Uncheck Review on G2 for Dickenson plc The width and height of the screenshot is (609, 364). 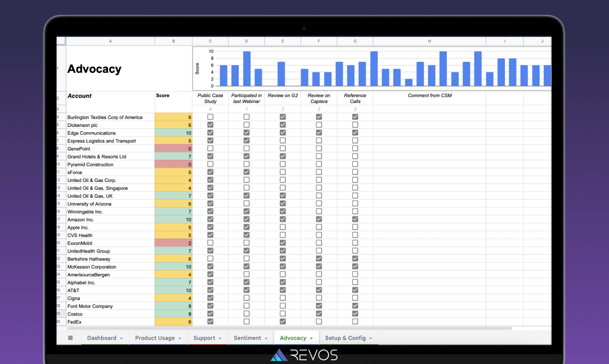tap(282, 125)
